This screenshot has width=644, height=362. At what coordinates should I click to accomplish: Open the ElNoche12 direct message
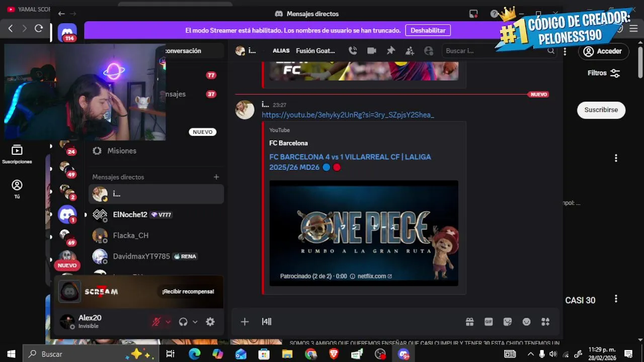click(156, 215)
